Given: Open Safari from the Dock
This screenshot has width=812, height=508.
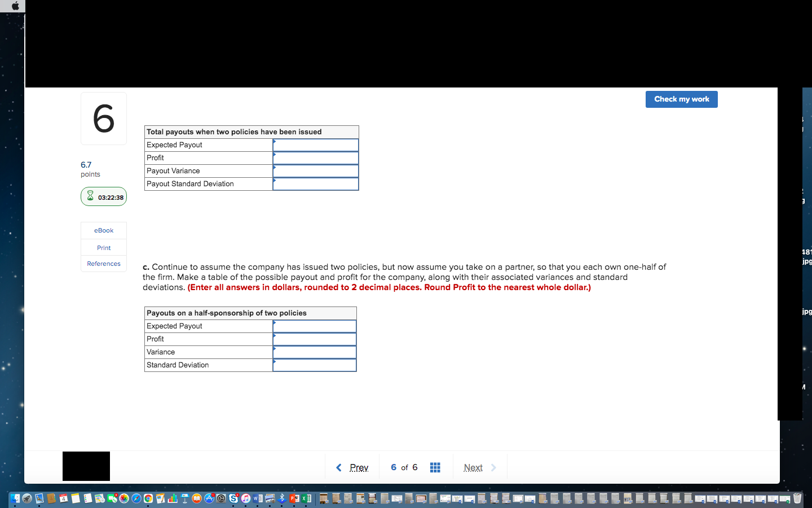Looking at the screenshot, I should click(x=135, y=498).
